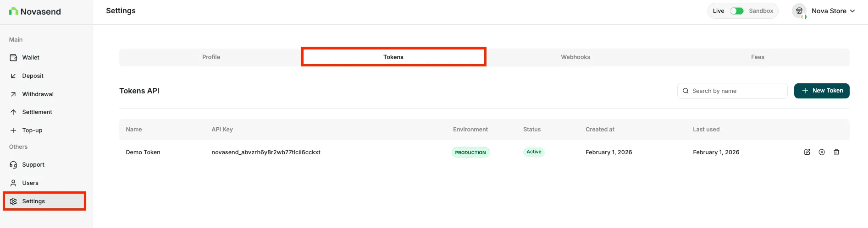Go to the Users page
868x228 pixels.
pos(30,183)
